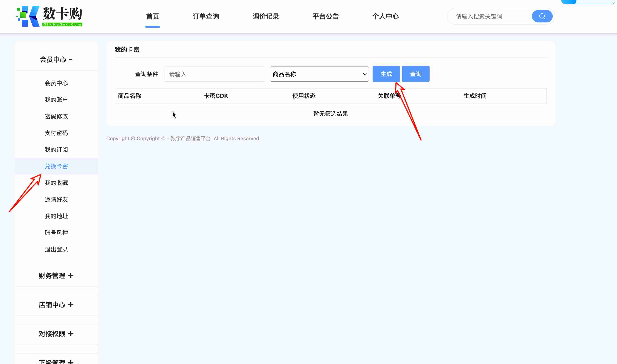Image resolution: width=617 pixels, height=364 pixels.
Task: Open the 订单查询 nav tab
Action: pyautogui.click(x=206, y=16)
